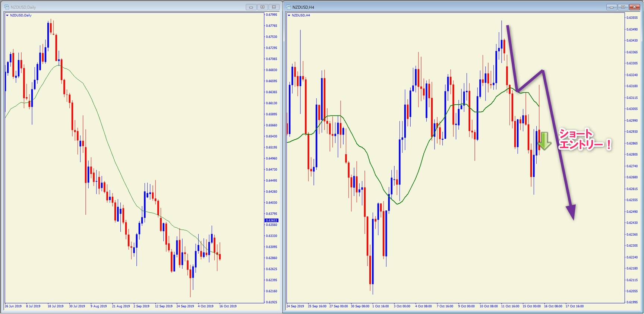The height and width of the screenshot is (314, 644).
Task: Maximize the NZDUSD,H4 chart window
Action: coord(623,7)
